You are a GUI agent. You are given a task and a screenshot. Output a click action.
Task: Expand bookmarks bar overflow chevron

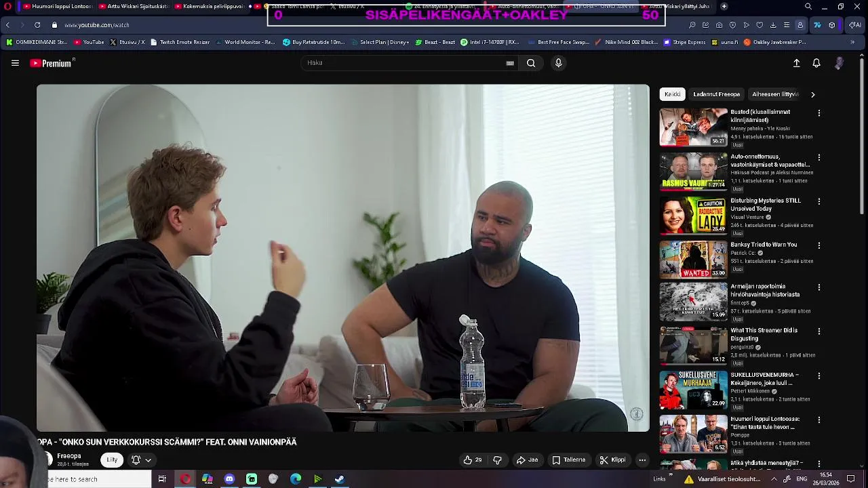click(852, 42)
